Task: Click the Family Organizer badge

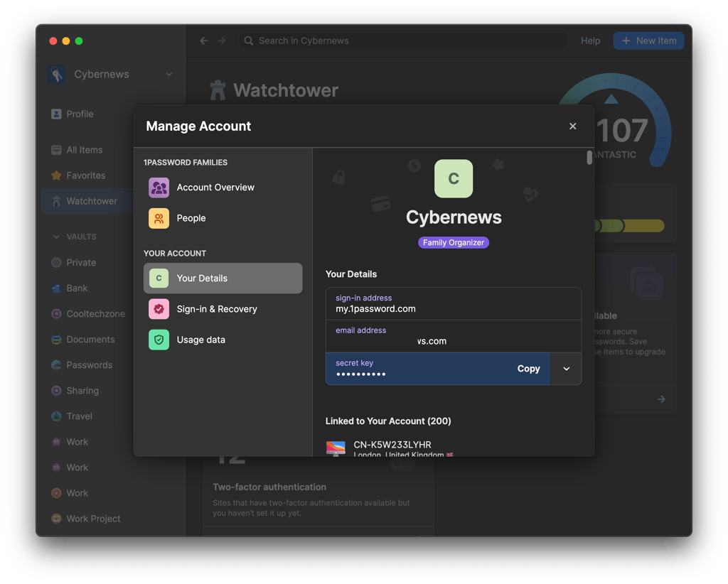Action: pos(454,242)
